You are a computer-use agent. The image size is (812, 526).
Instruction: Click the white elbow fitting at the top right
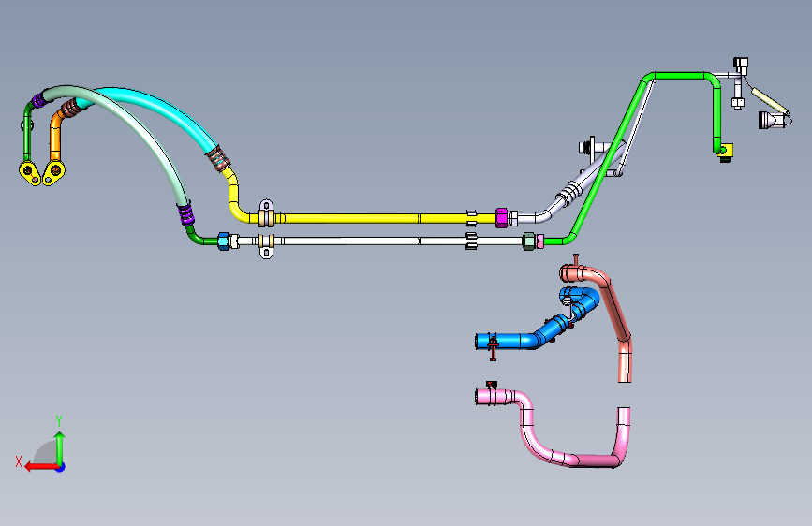(x=741, y=66)
